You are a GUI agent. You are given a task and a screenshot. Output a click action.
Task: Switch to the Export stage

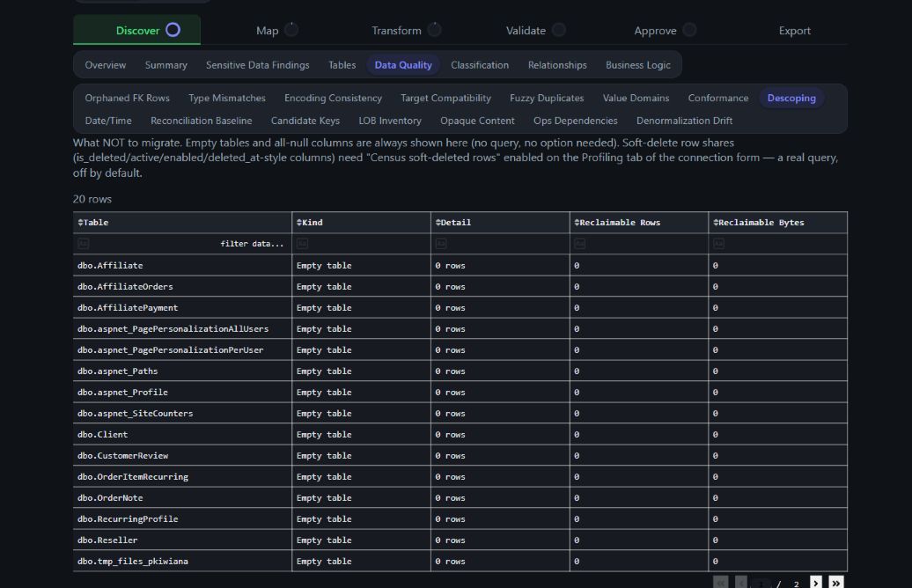click(x=795, y=31)
